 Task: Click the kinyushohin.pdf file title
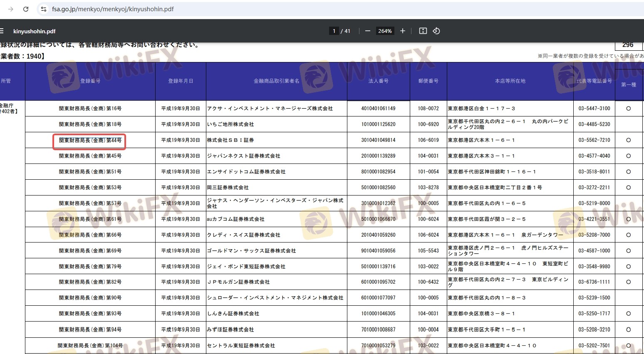(x=34, y=31)
